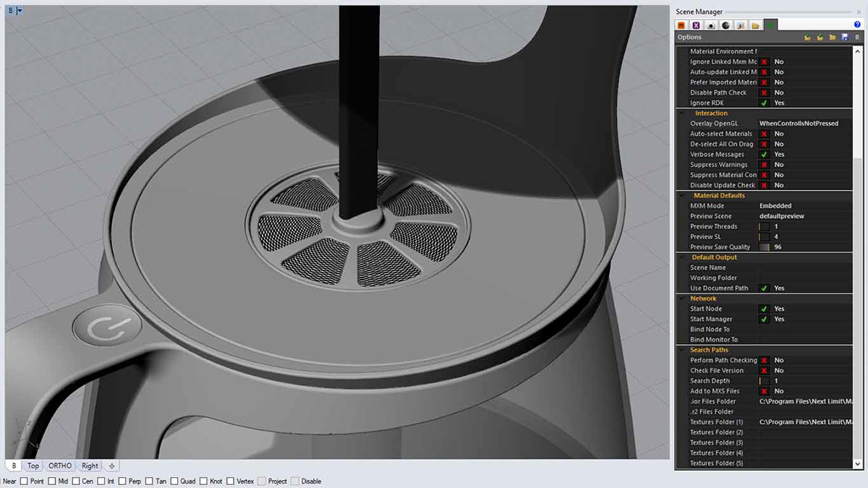Open the Materials tab in Scene Manager
Image resolution: width=868 pixels, height=488 pixels.
click(x=681, y=25)
